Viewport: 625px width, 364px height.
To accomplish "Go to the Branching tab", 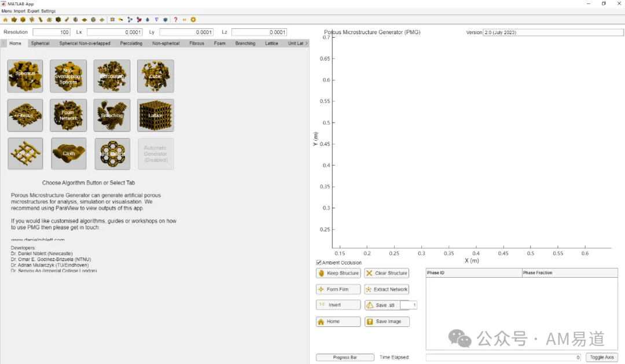I will tap(245, 43).
